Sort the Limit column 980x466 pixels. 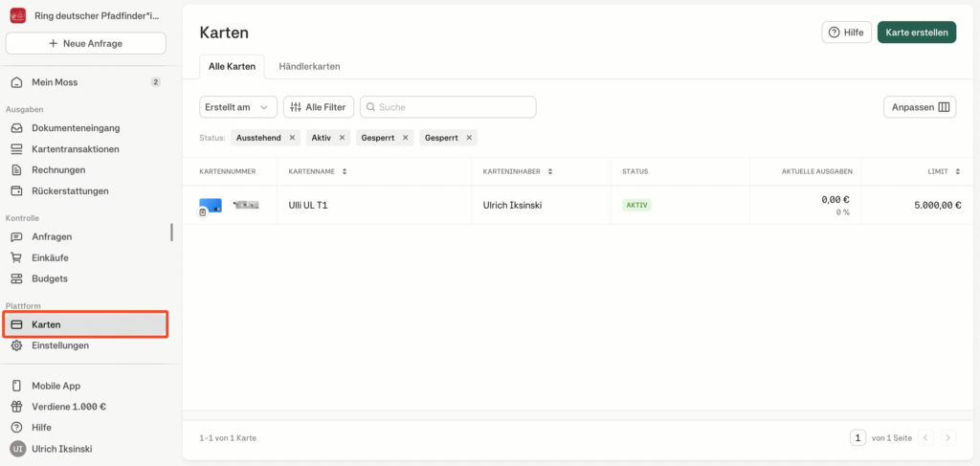pyautogui.click(x=959, y=172)
